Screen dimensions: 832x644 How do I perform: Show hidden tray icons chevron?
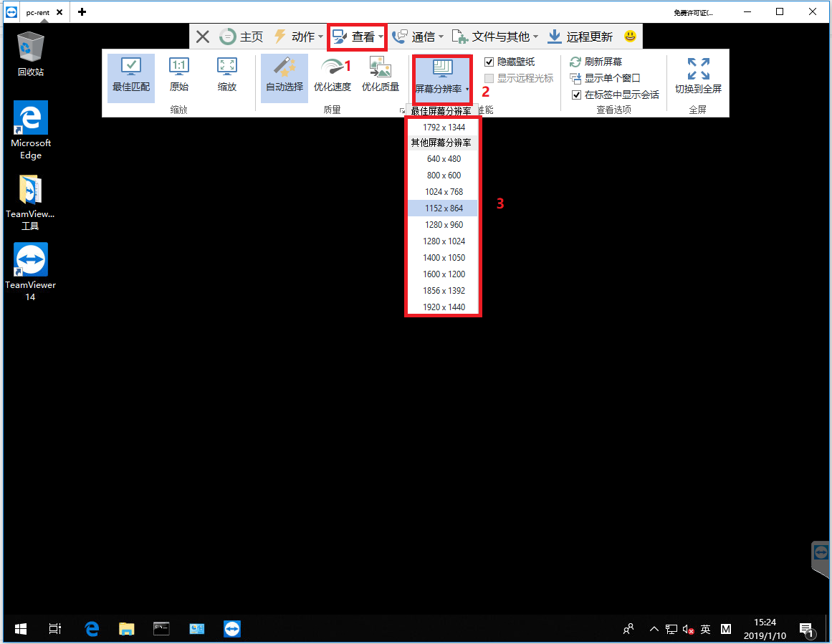(x=654, y=629)
